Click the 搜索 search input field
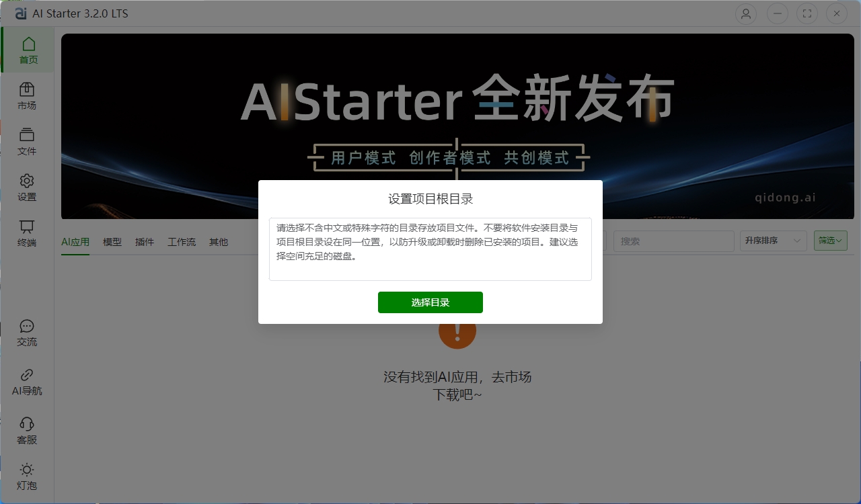This screenshot has height=504, width=861. click(673, 241)
